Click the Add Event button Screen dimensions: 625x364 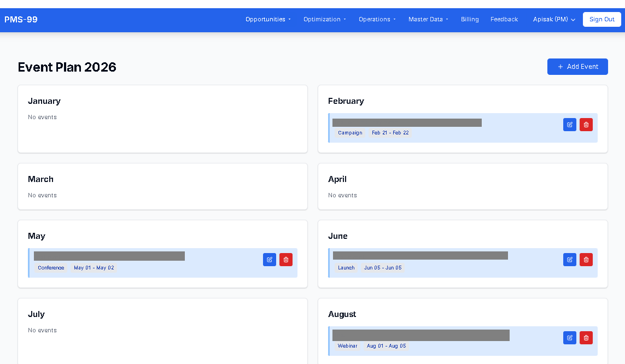click(x=577, y=67)
